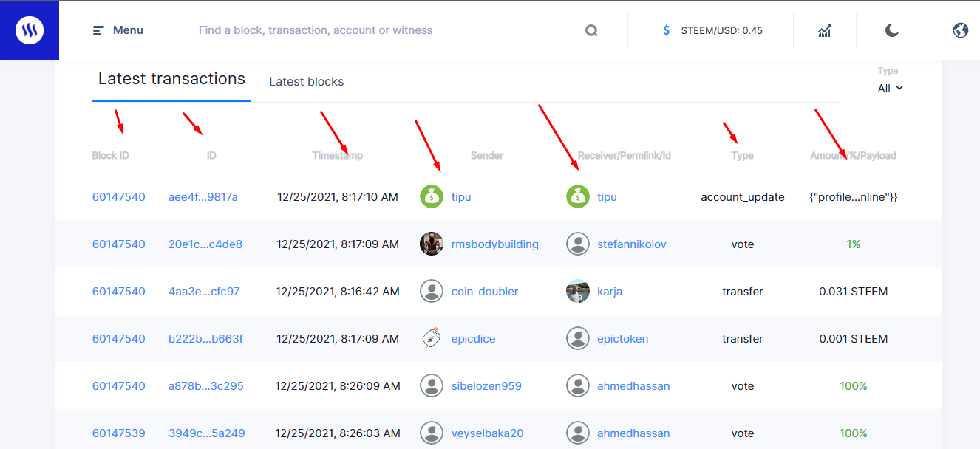
Task: Toggle dark mode moon icon
Action: pos(892,30)
